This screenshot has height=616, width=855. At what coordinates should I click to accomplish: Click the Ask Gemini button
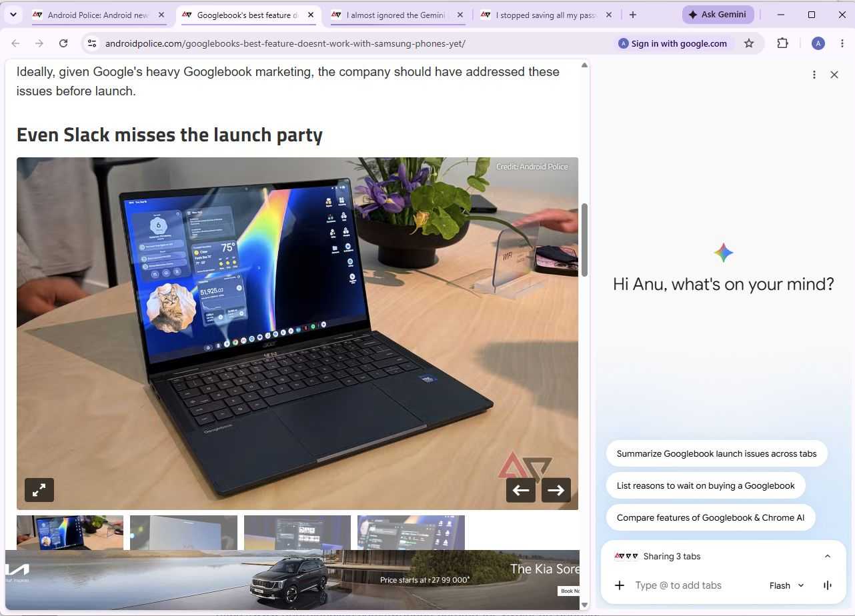(718, 15)
